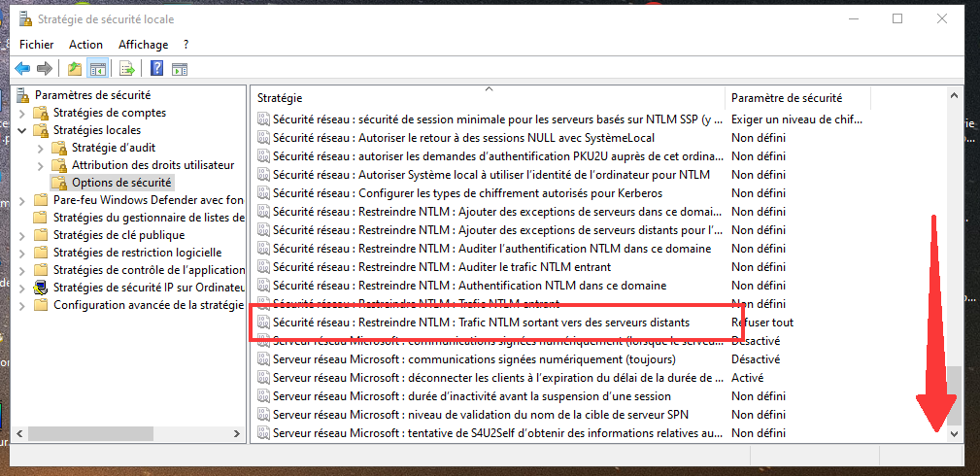980x476 pixels.
Task: Sort by the Stratégie column header
Action: click(490, 97)
